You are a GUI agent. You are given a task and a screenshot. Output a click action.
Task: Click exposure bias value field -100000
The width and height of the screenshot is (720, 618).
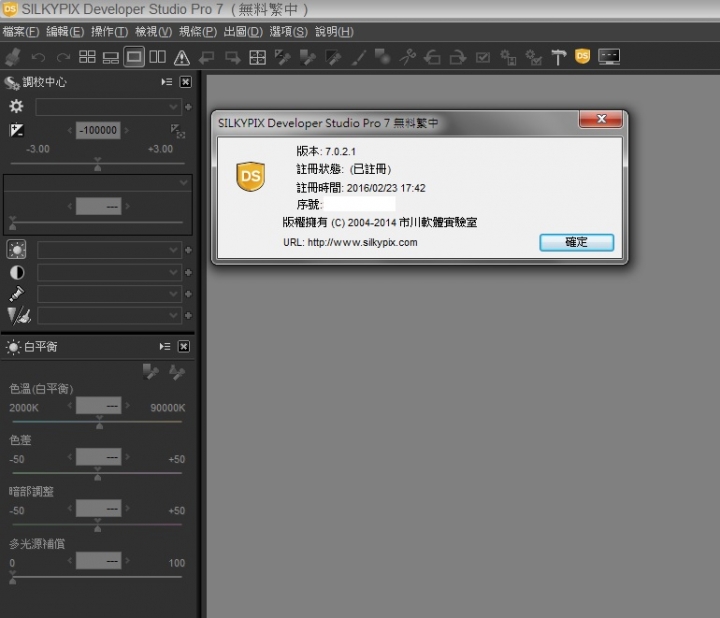click(x=98, y=130)
